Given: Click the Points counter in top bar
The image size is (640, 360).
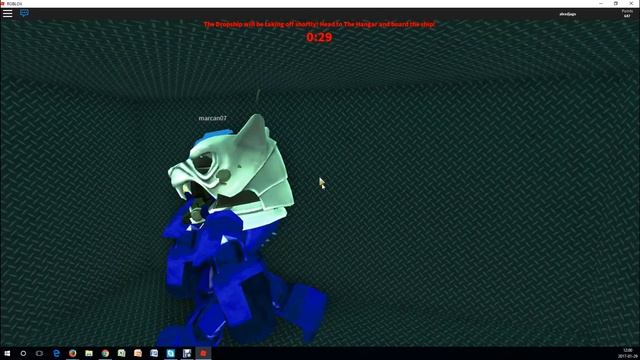Looking at the screenshot, I should 627,13.
